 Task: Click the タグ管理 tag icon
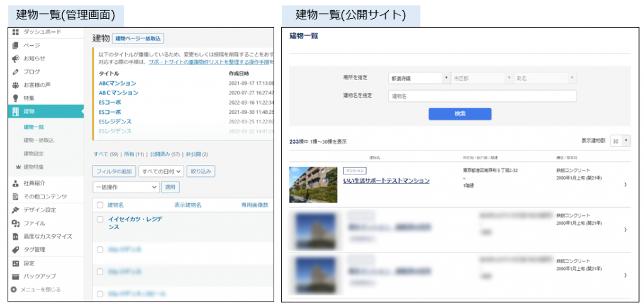[x=16, y=250]
